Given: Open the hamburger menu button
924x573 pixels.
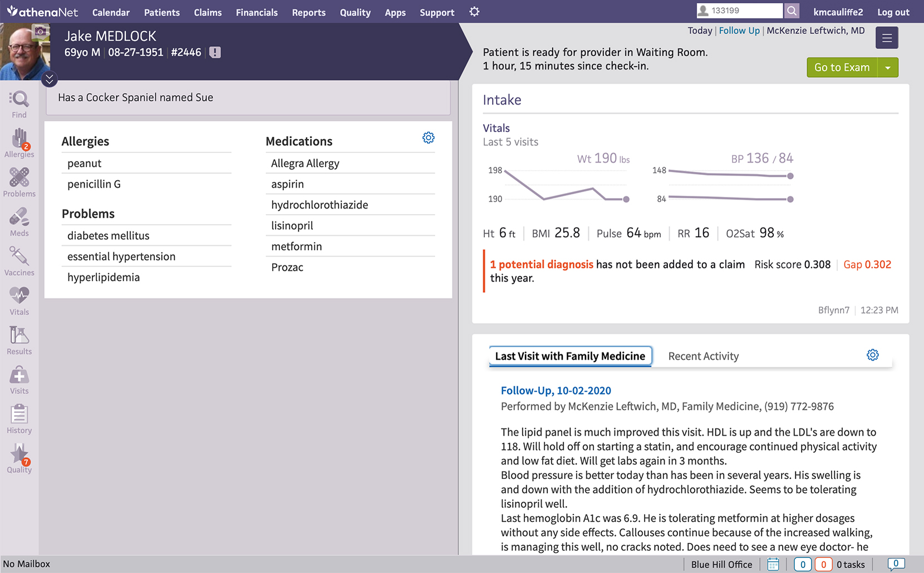Looking at the screenshot, I should click(887, 38).
